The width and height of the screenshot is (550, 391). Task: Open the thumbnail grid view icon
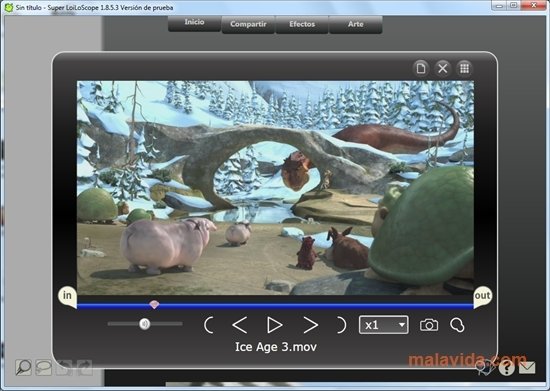click(464, 68)
